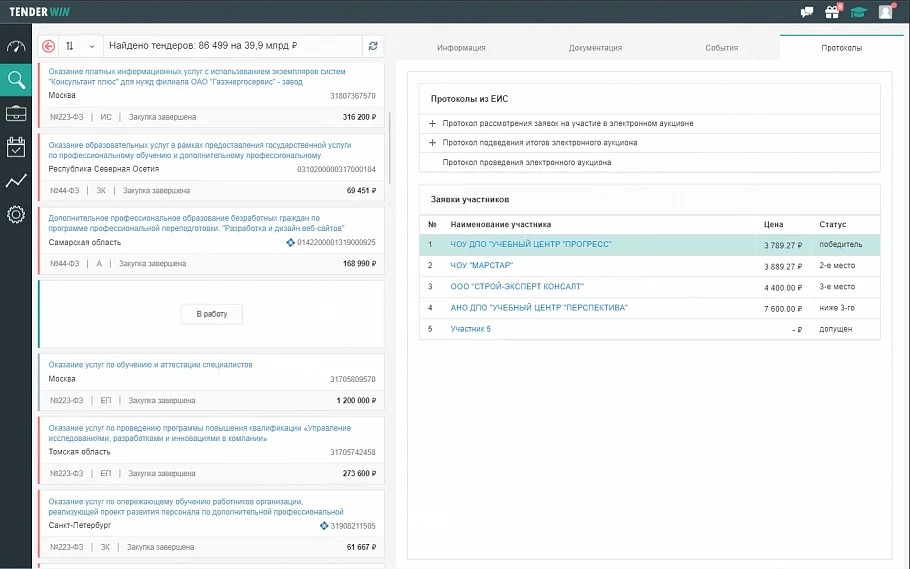Open the calendar checkmark icon in sidebar
Image resolution: width=910 pixels, height=569 pixels.
[16, 147]
